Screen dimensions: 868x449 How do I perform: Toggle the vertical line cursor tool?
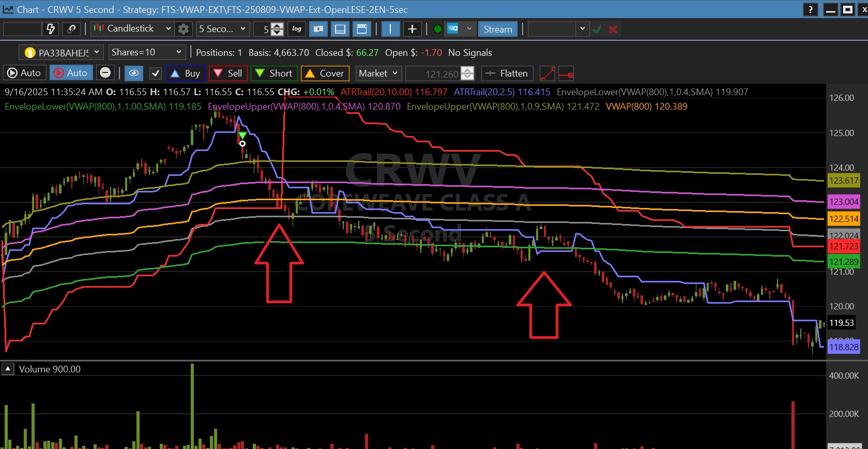(390, 29)
